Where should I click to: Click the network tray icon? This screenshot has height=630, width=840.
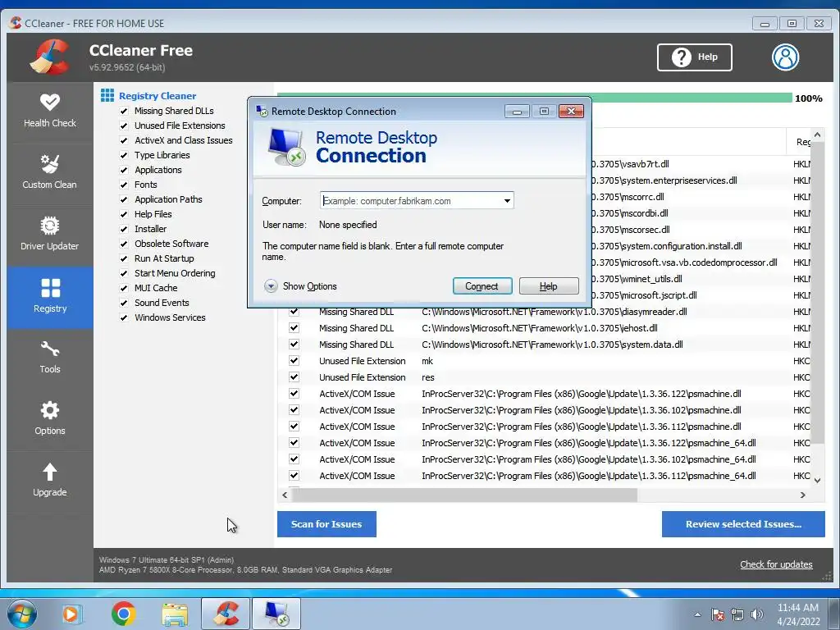(737, 614)
